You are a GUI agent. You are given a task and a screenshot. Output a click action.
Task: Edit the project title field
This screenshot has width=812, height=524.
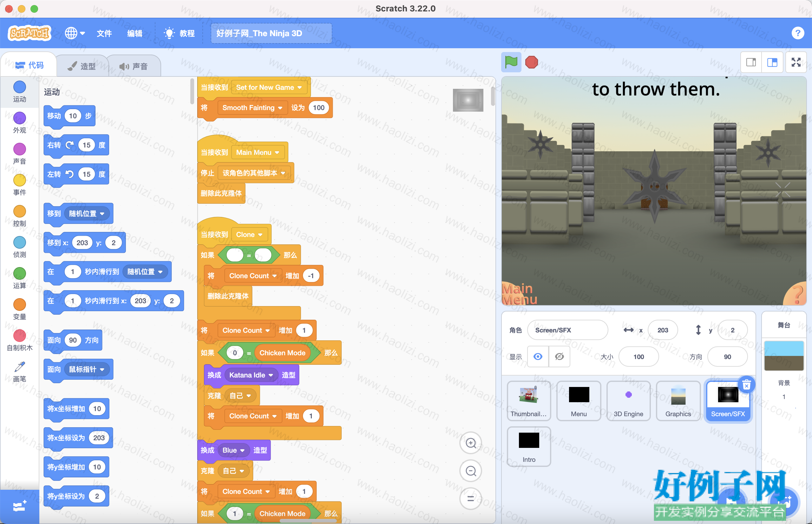[x=271, y=33]
